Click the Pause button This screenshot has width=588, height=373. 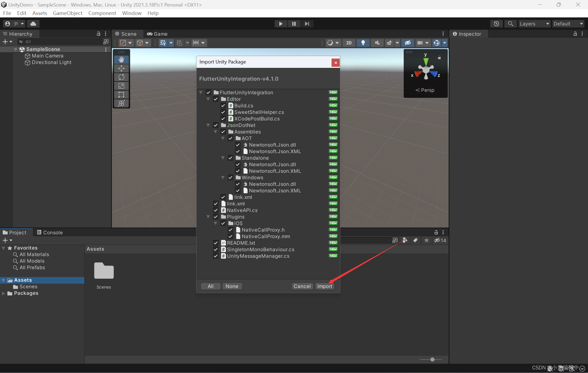294,24
